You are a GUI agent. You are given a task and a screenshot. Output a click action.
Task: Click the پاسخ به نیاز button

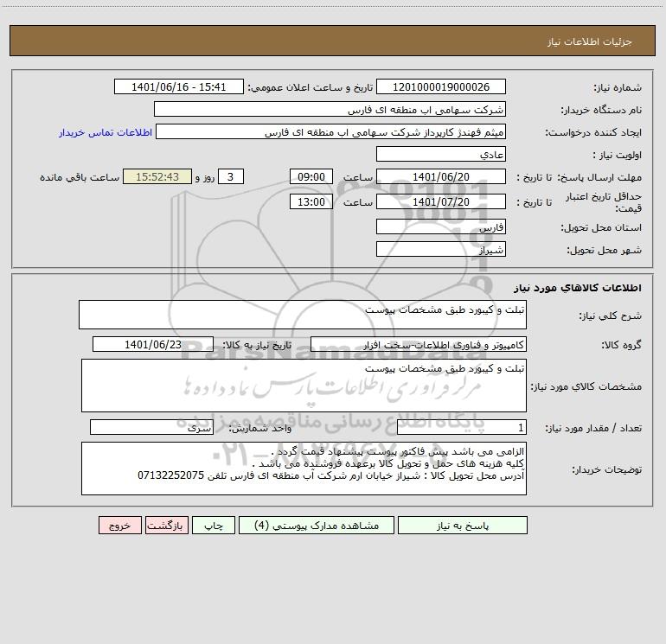tap(463, 525)
